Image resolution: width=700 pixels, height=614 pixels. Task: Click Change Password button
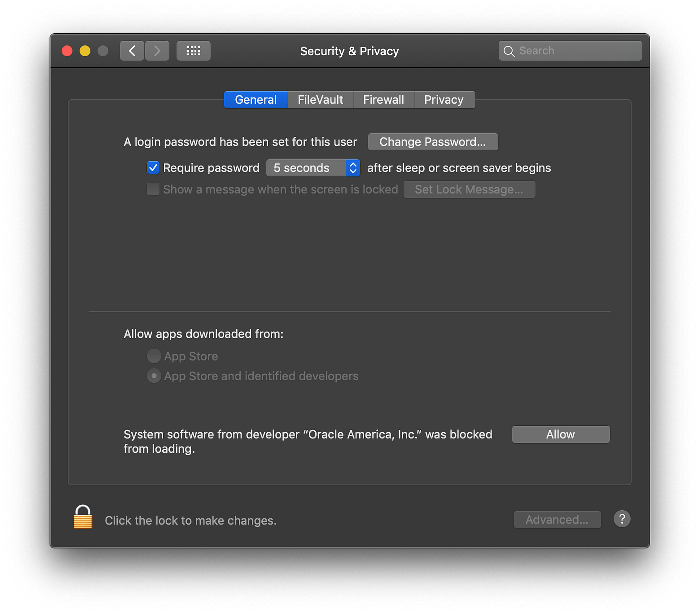click(x=433, y=142)
